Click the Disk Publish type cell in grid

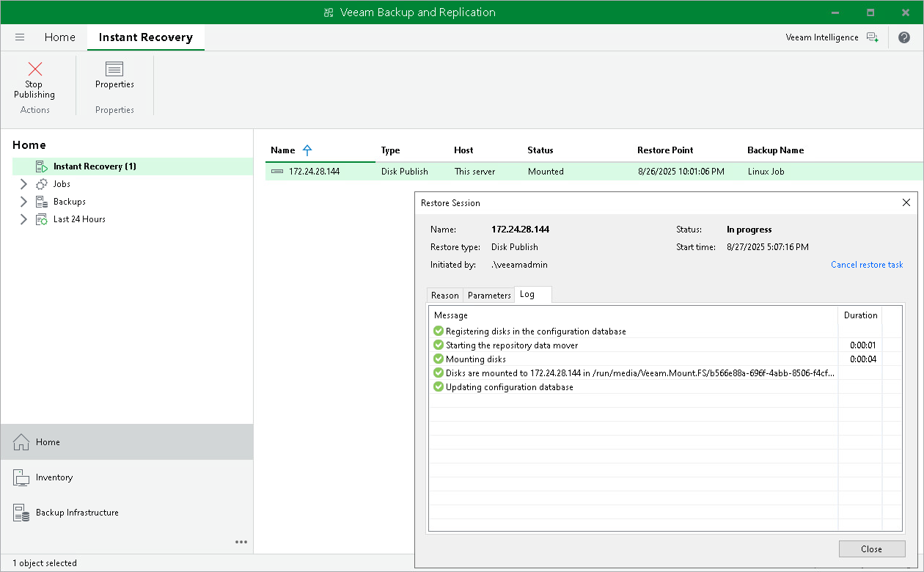pos(405,172)
